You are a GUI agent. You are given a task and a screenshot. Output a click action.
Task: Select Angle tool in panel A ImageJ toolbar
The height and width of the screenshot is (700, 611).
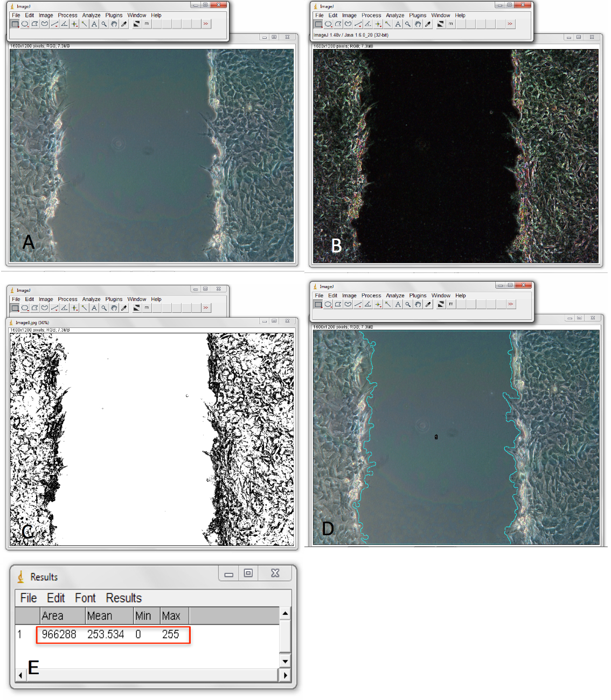pyautogui.click(x=65, y=24)
